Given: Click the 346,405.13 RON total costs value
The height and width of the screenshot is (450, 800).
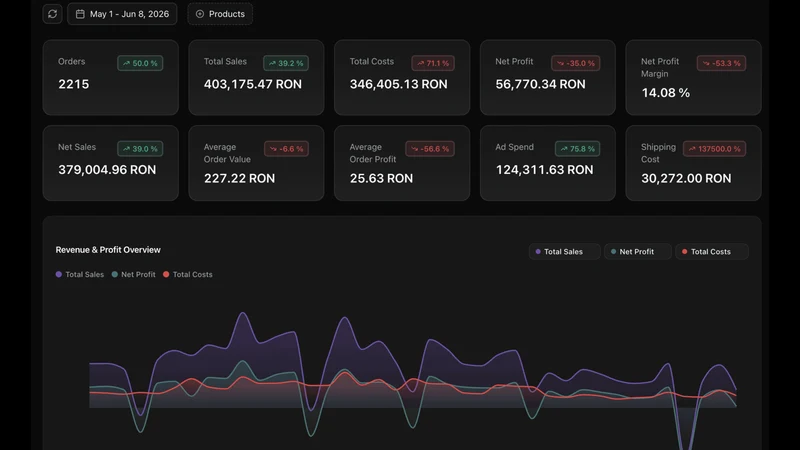Looking at the screenshot, I should coord(398,84).
